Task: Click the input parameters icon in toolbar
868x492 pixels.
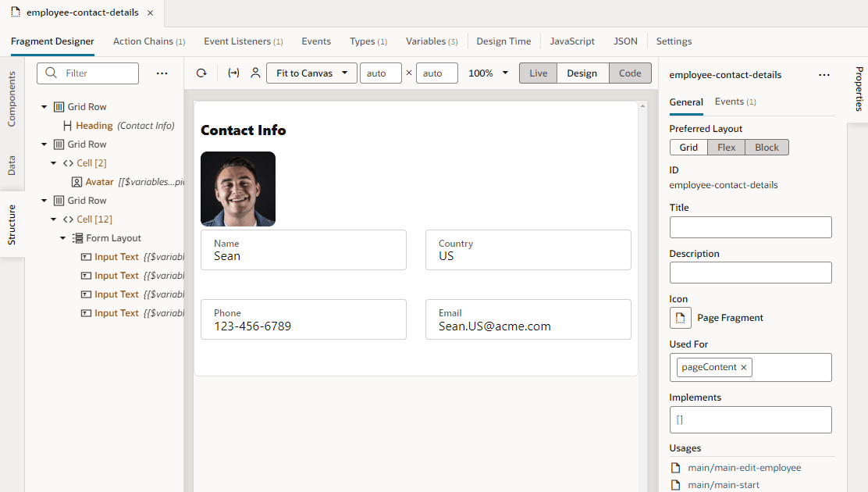Action: [x=233, y=73]
